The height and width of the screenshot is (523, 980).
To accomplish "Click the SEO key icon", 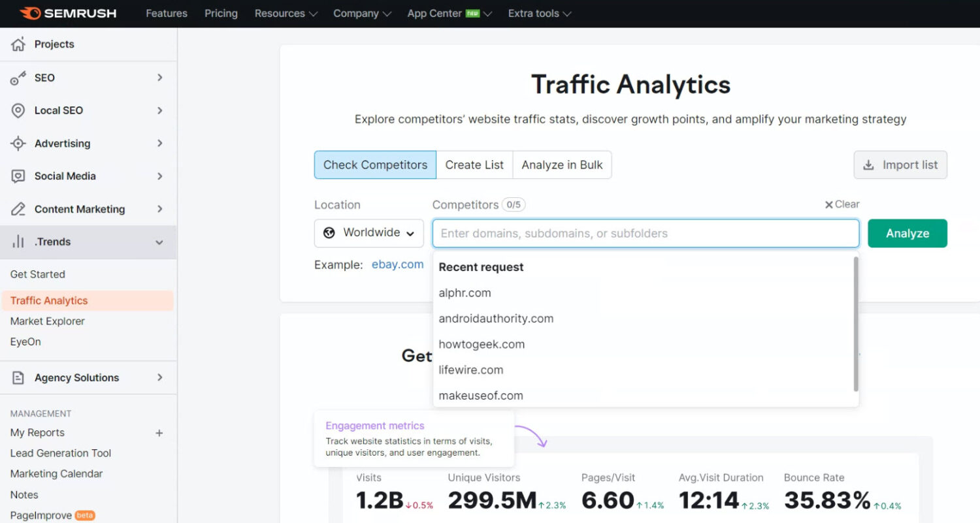I will 18,78.
